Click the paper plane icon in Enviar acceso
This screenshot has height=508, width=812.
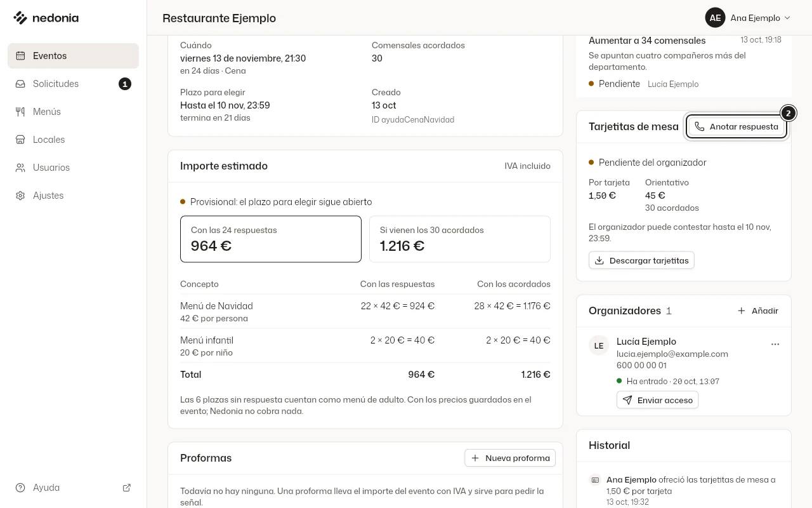coord(627,400)
